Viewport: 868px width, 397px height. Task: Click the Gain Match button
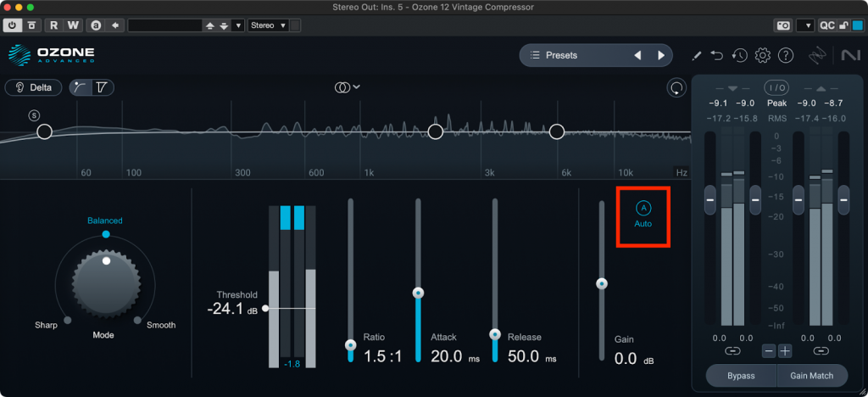pos(813,375)
